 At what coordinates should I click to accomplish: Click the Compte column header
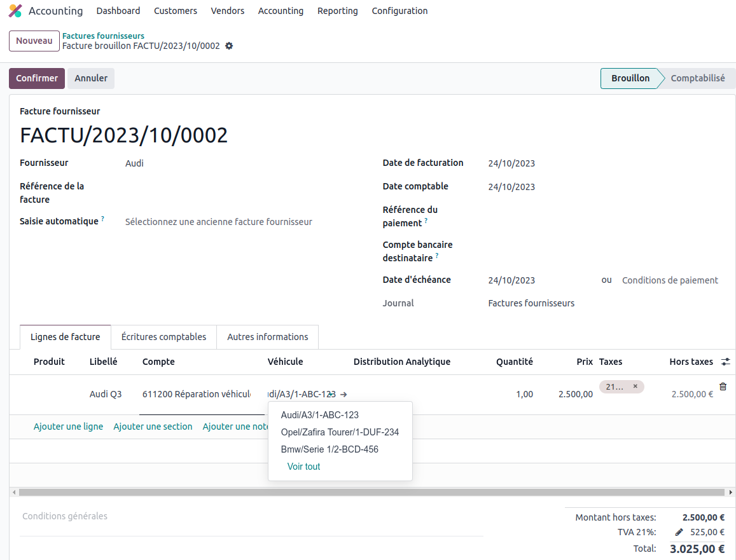click(x=158, y=362)
